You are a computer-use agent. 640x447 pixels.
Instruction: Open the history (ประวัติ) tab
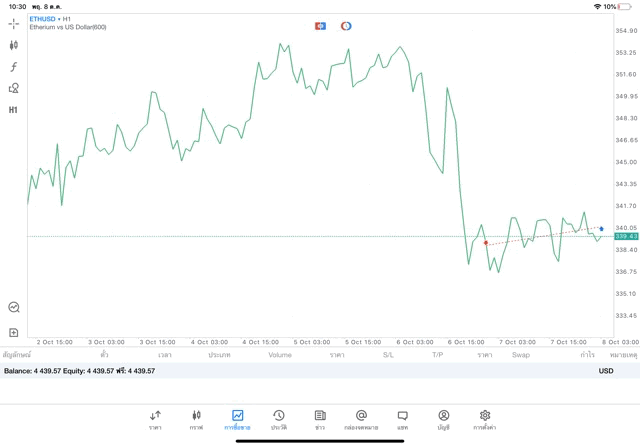pyautogui.click(x=278, y=419)
